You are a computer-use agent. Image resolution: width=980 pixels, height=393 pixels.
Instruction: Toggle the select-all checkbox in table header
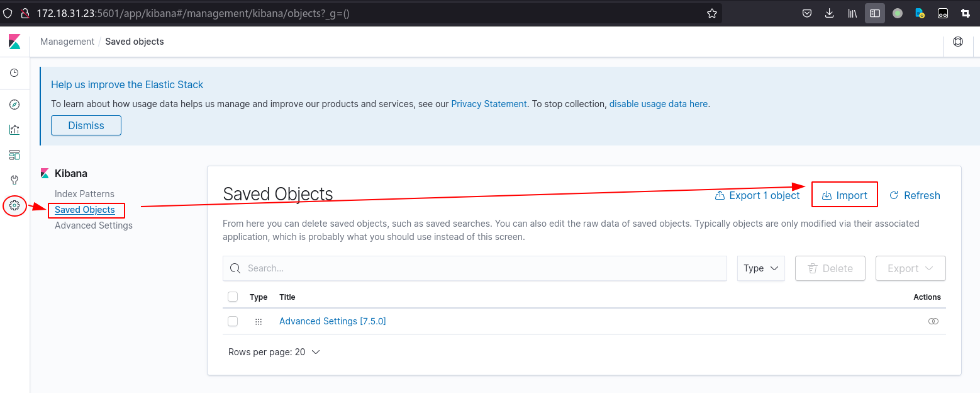233,297
